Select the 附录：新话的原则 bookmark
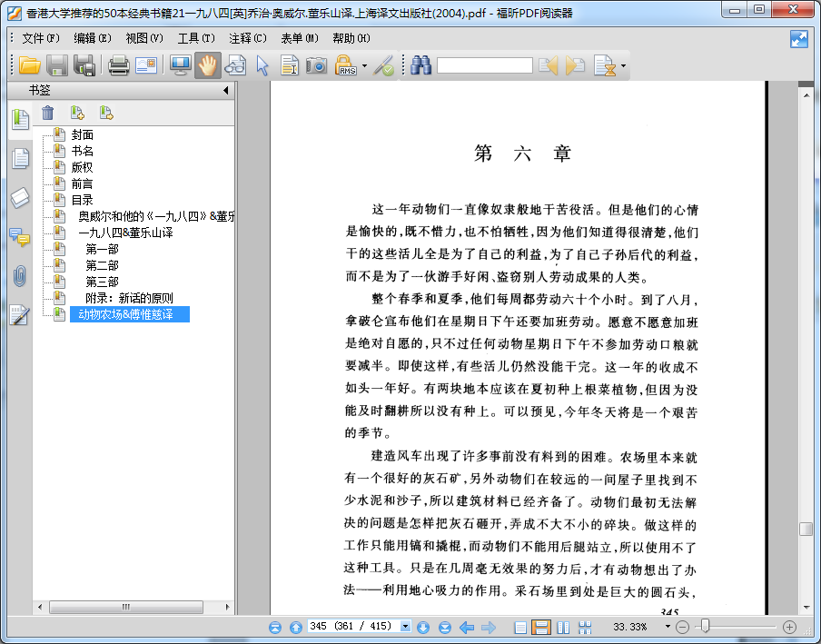This screenshot has height=644, width=821. (x=129, y=298)
